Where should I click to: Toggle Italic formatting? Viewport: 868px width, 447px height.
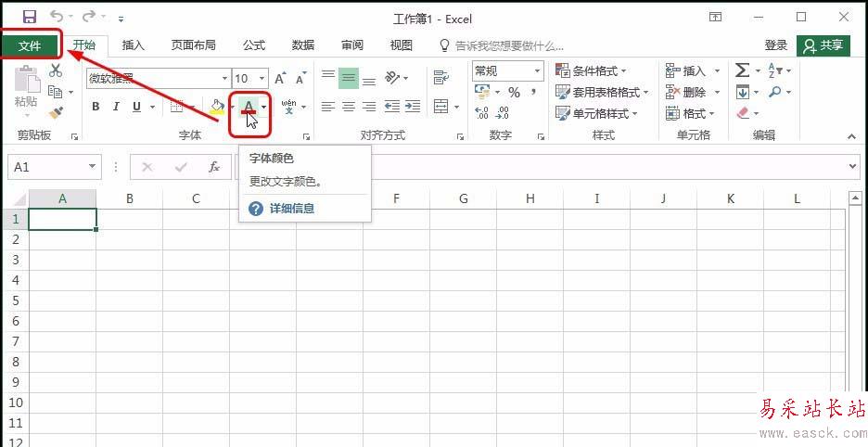tap(116, 107)
